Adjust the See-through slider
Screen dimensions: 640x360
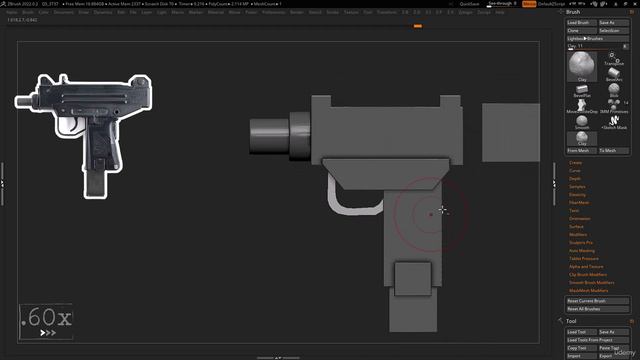[502, 4]
